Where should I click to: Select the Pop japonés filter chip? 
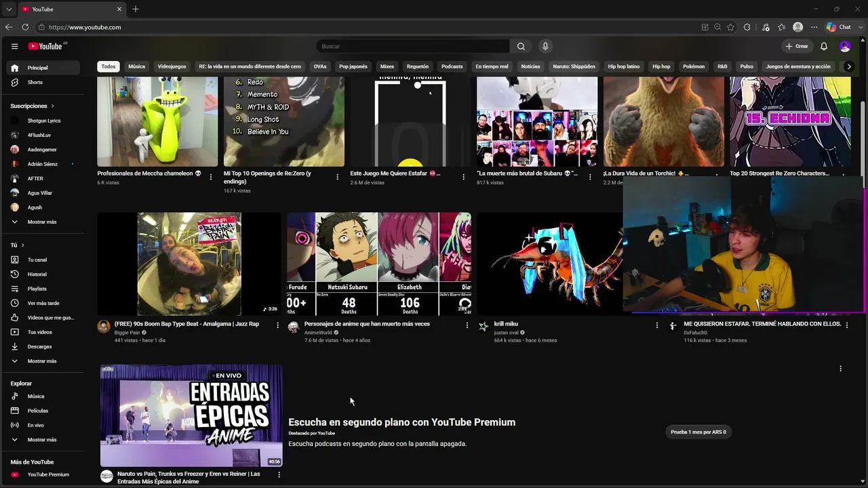tap(353, 66)
